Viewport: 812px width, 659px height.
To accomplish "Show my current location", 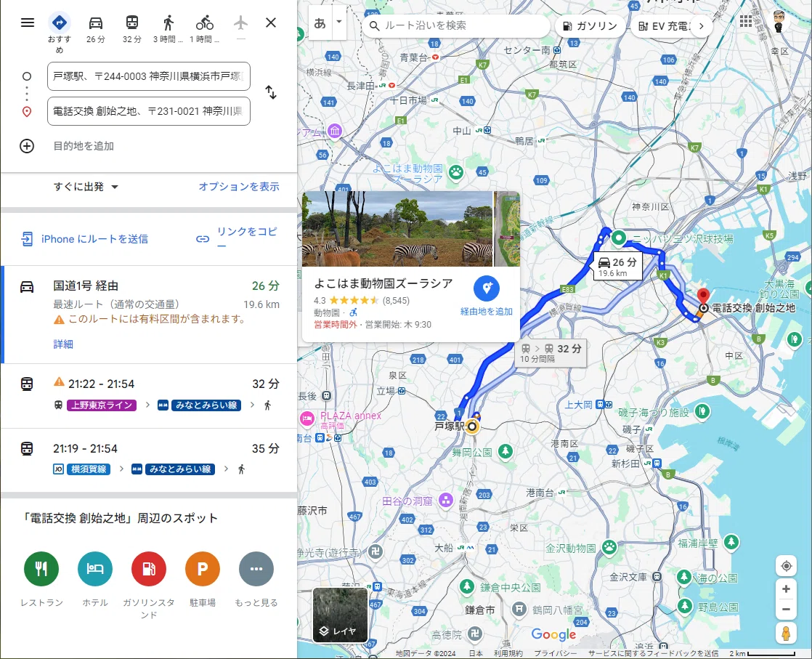I will (x=786, y=566).
